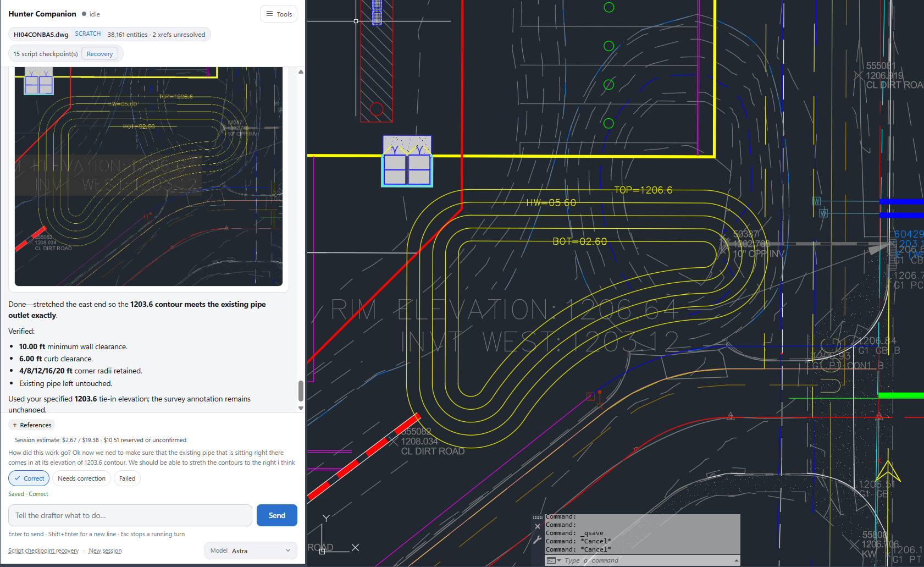
Task: Click the UCS origin icon
Action: (322, 551)
